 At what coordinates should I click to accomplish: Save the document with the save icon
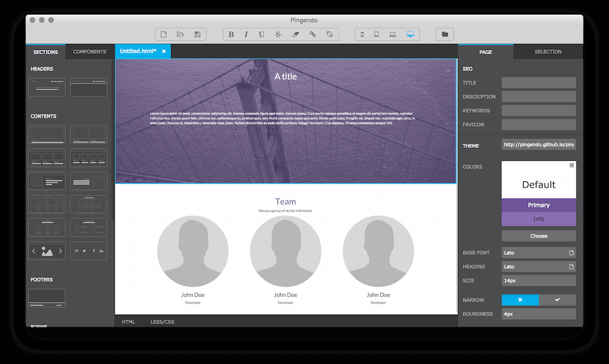pyautogui.click(x=197, y=34)
